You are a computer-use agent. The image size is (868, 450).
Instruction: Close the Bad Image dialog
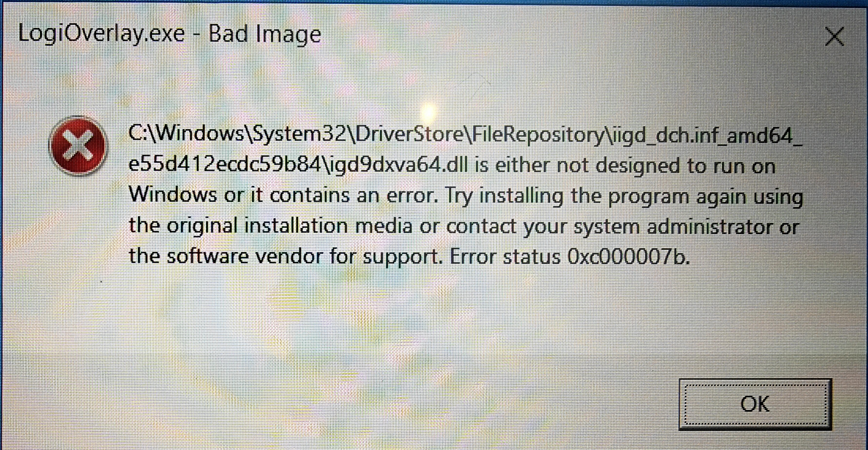834,36
